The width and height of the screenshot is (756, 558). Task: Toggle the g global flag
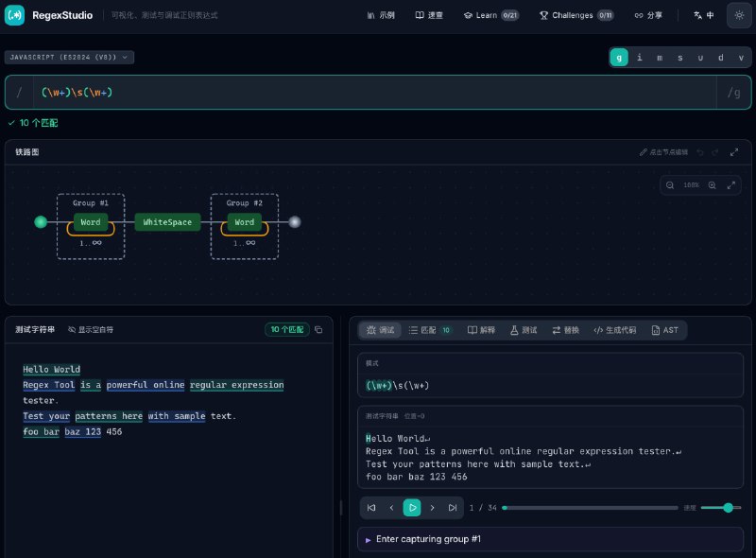tap(619, 58)
